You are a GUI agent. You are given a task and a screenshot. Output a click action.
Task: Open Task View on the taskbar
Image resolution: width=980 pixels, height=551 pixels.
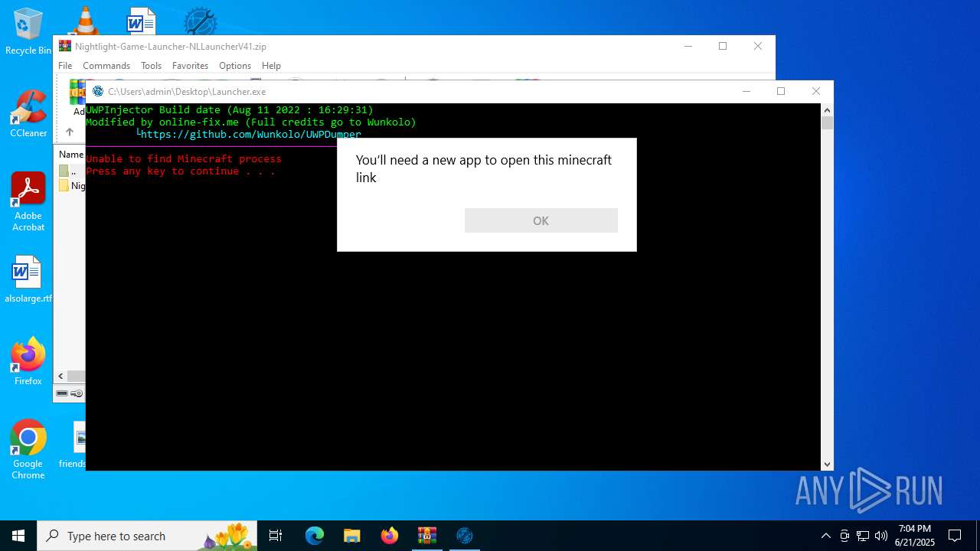pos(276,536)
